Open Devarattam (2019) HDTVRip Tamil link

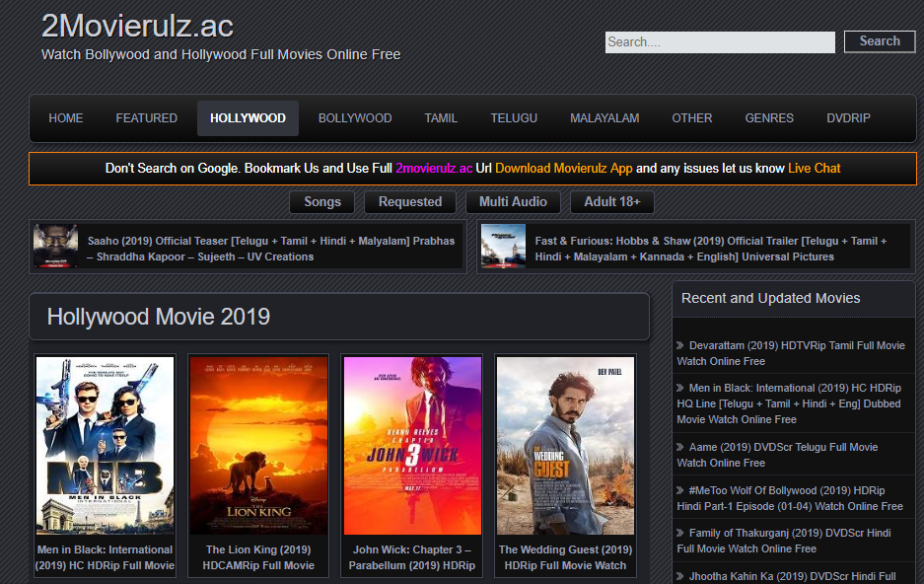791,353
